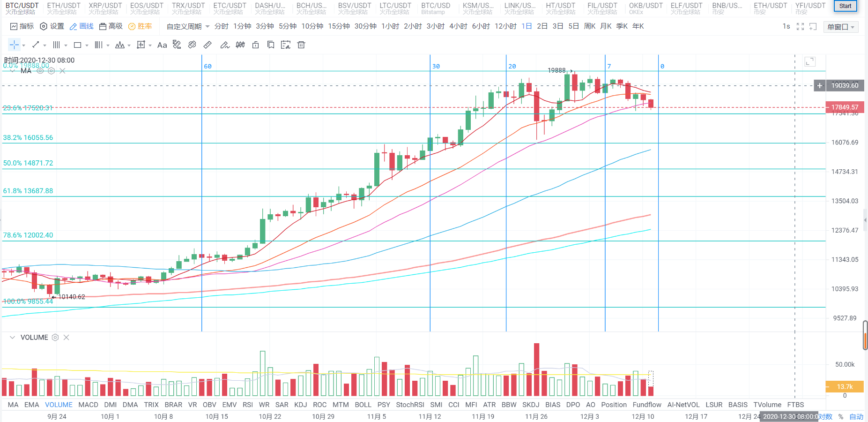Open the 自定义周期 custom period dropdown
The width and height of the screenshot is (868, 422).
point(188,27)
